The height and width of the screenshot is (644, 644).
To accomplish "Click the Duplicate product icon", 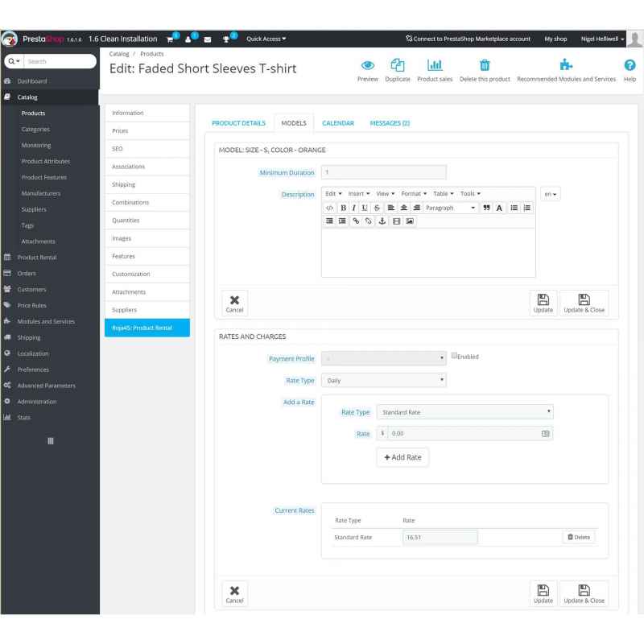I will pyautogui.click(x=397, y=65).
